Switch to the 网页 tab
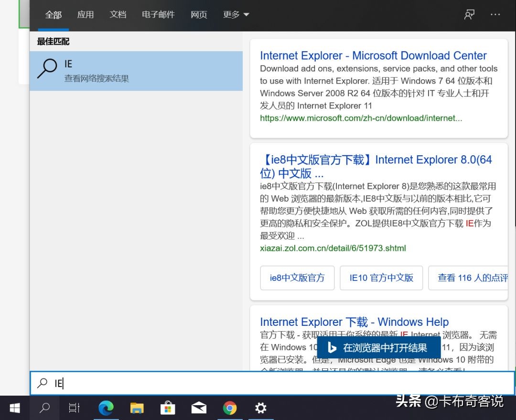 (199, 14)
